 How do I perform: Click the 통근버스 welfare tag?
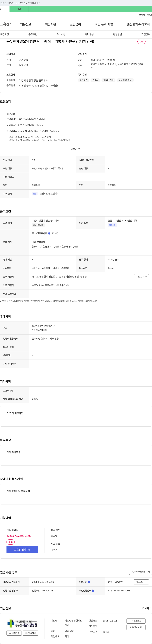(x=83, y=80)
